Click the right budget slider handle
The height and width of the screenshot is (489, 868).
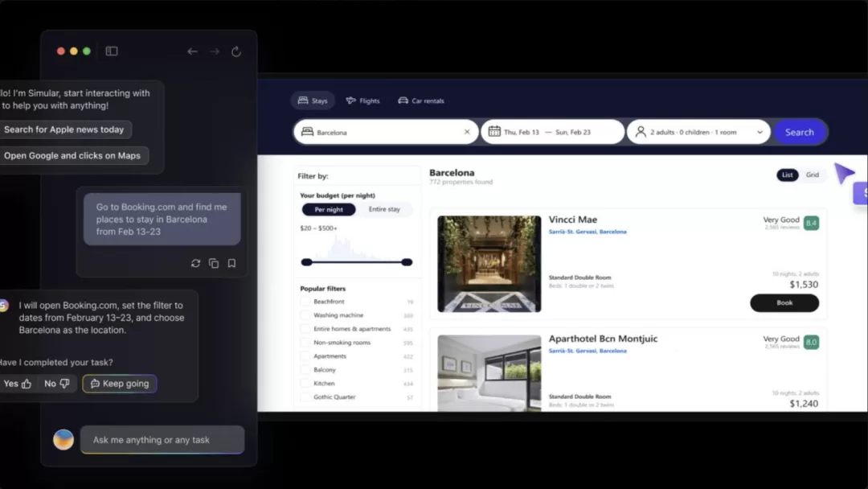pos(407,262)
